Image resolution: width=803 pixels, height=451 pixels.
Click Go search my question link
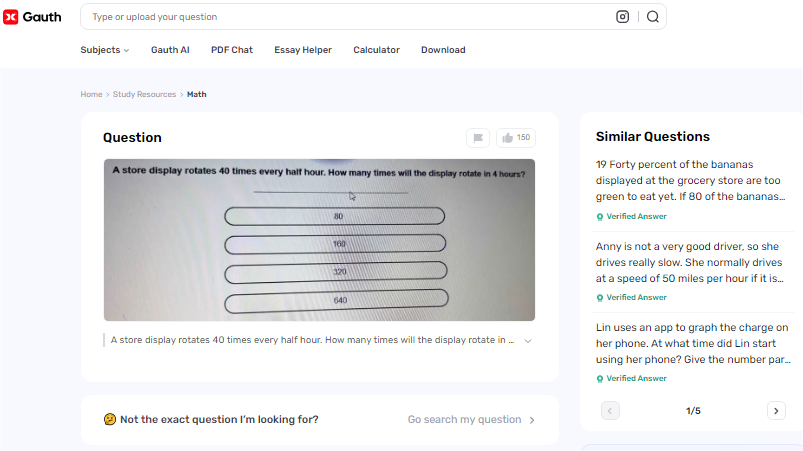[471, 420]
